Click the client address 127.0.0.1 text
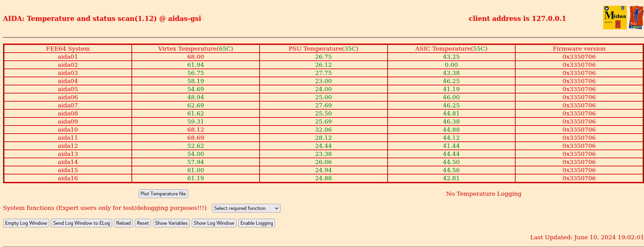Viewport: 644px width, 247px height. (x=517, y=19)
